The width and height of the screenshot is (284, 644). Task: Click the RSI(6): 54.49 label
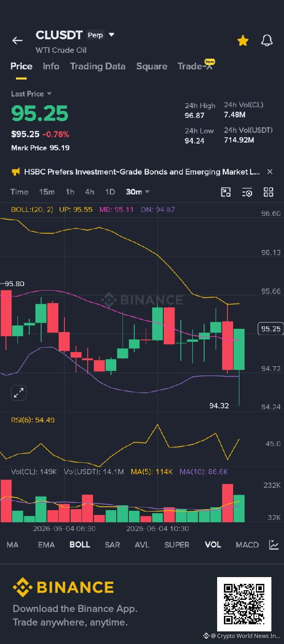coord(32,419)
